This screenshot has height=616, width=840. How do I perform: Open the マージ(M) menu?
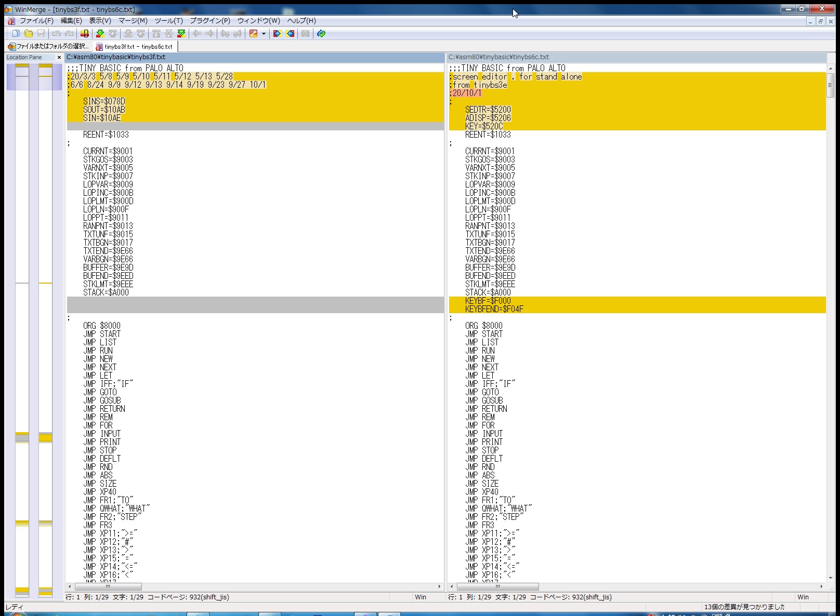point(133,21)
